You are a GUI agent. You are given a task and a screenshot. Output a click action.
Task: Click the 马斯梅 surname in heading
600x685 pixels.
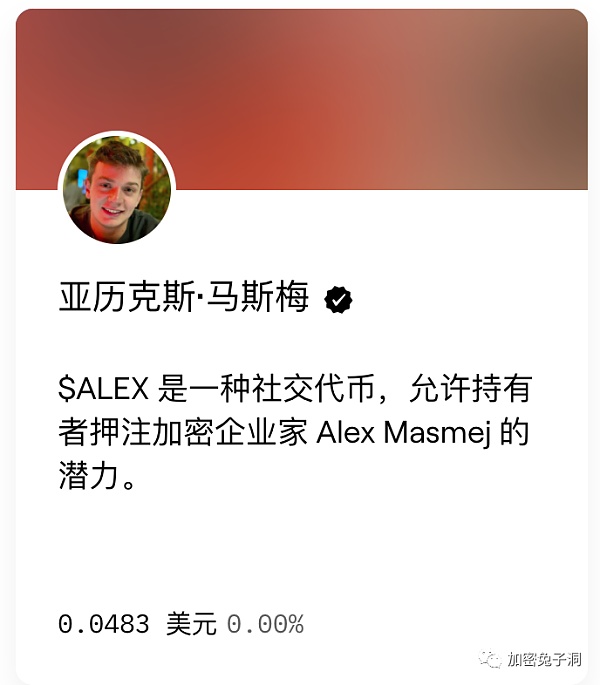pos(258,297)
